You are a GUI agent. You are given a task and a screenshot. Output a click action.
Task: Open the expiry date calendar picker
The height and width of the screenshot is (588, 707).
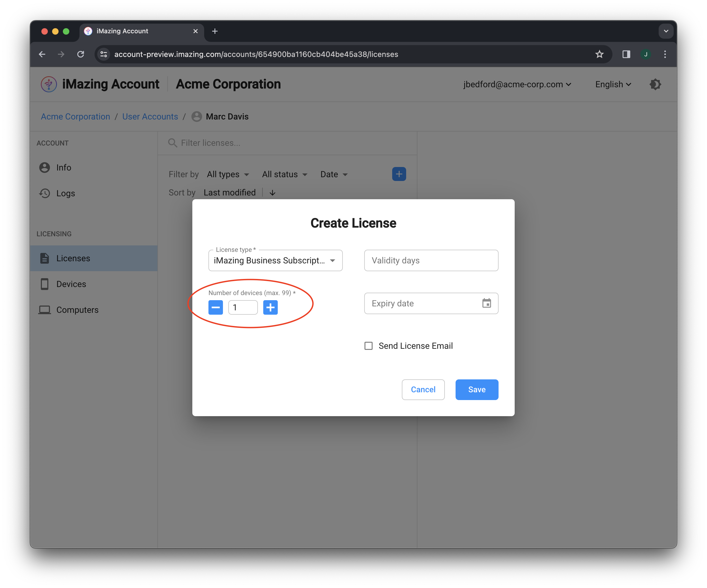click(486, 303)
